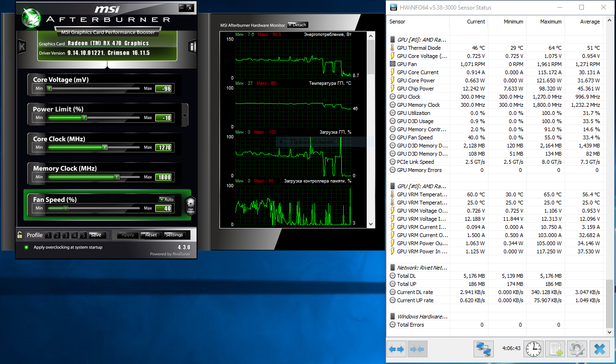Click the icon beside Total DL row
This screenshot has height=364, width=616.
click(x=392, y=276)
